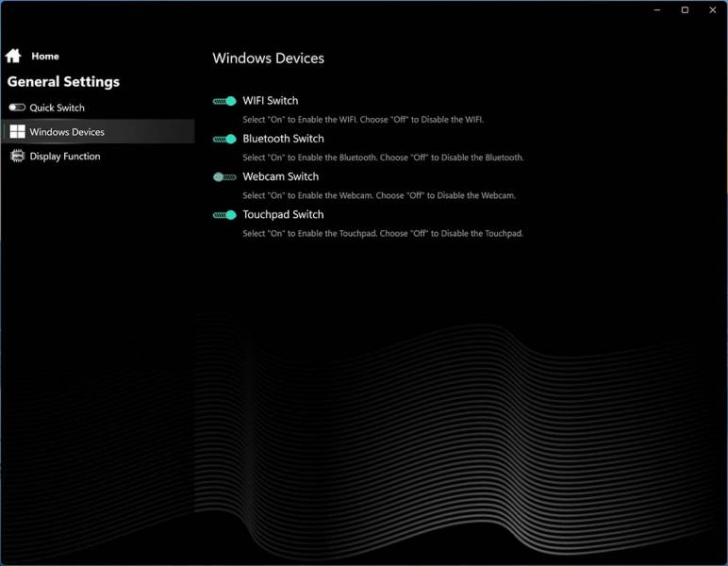Viewport: 728px width, 566px height.
Task: Click the Bluetooth Switch label text
Action: [283, 139]
